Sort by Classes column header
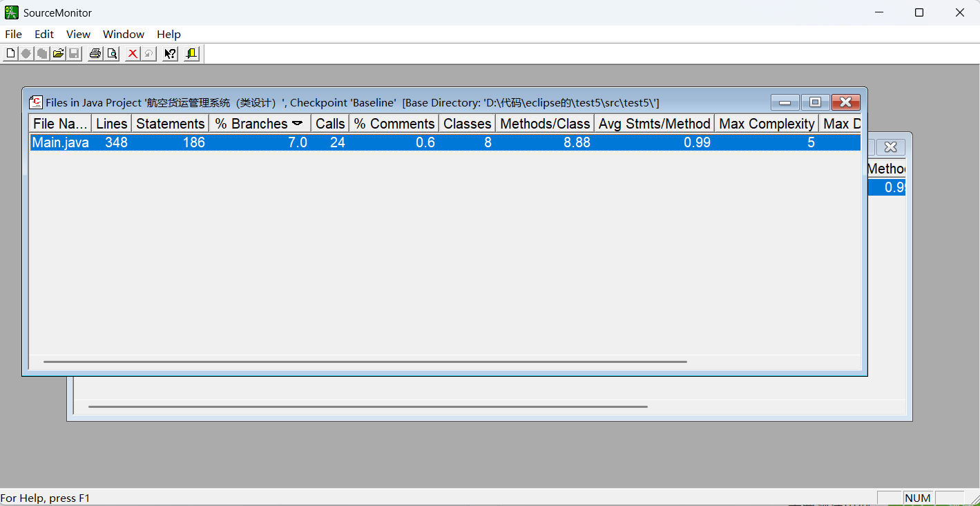This screenshot has width=980, height=506. coord(468,124)
